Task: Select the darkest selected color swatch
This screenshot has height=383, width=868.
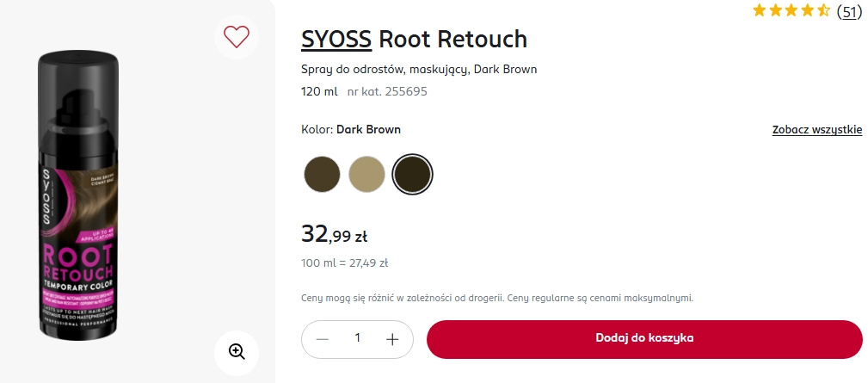Action: (412, 174)
